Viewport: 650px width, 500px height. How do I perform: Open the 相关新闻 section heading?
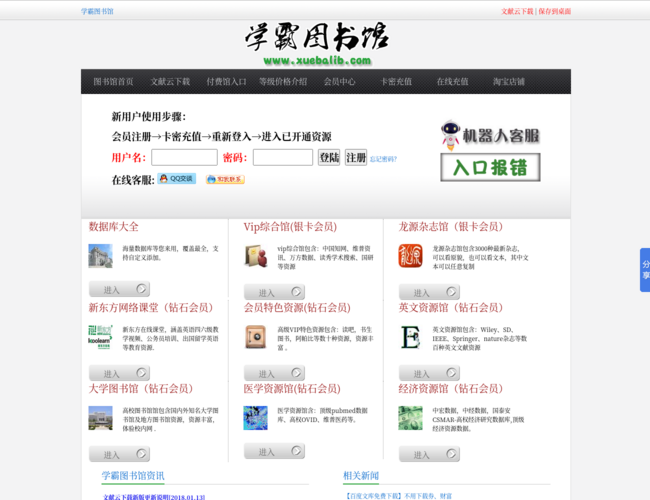[361, 476]
